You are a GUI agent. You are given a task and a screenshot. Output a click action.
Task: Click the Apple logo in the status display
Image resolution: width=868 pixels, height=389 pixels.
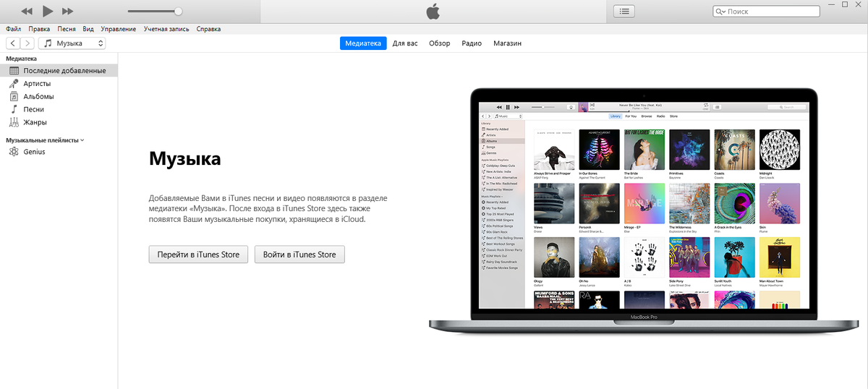[x=433, y=11]
